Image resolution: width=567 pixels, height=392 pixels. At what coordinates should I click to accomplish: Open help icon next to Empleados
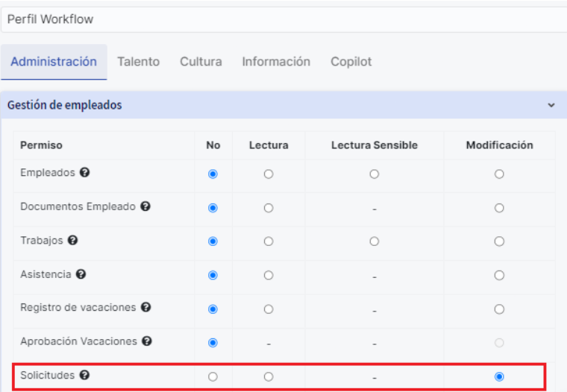pos(84,172)
